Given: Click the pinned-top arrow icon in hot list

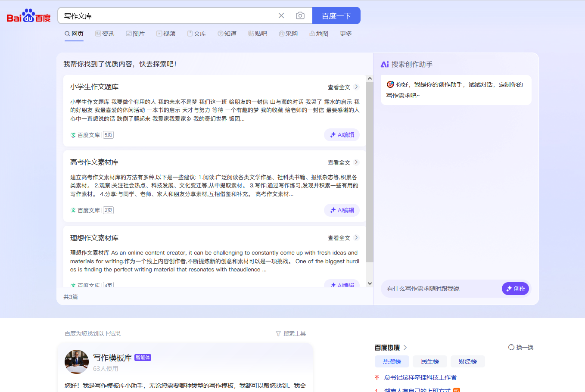Looking at the screenshot, I should (x=377, y=377).
